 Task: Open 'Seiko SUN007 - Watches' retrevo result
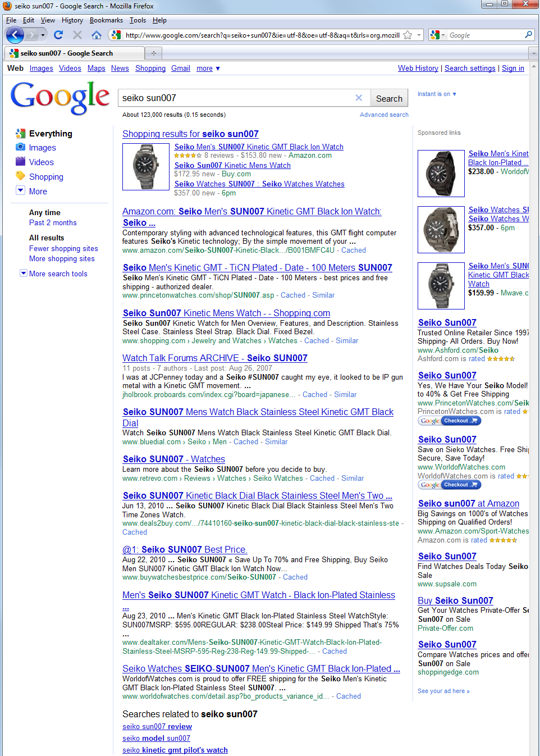pos(174,459)
